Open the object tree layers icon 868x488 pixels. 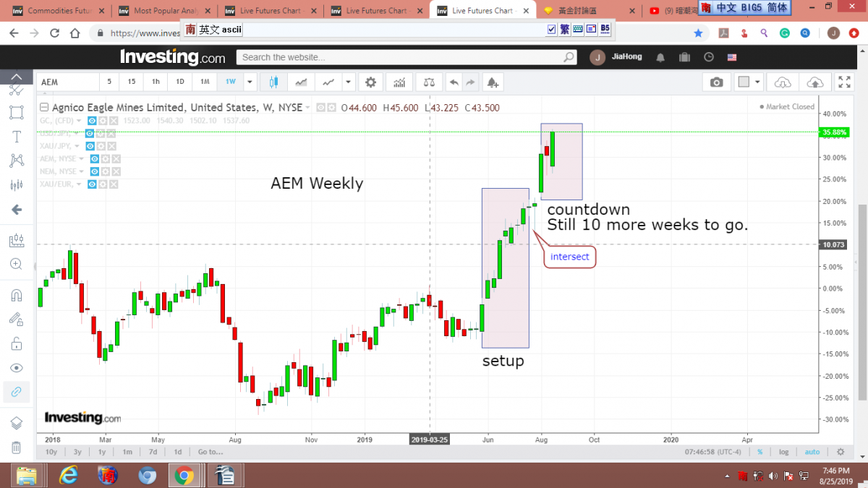[x=16, y=423]
